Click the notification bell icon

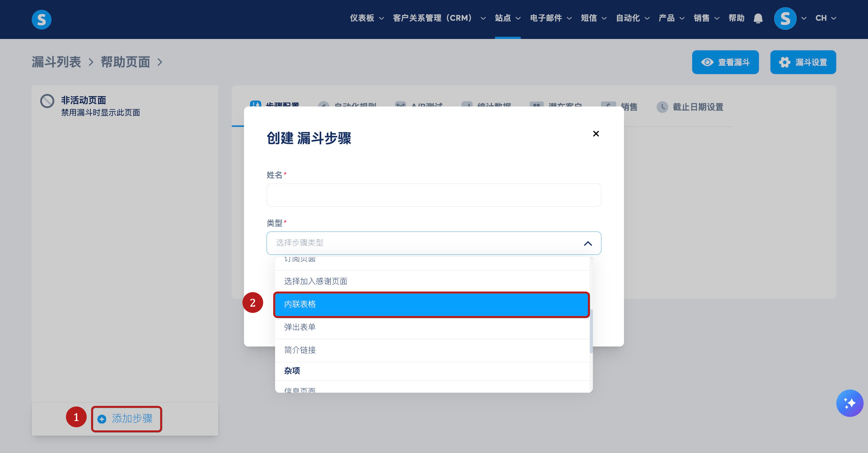click(758, 18)
